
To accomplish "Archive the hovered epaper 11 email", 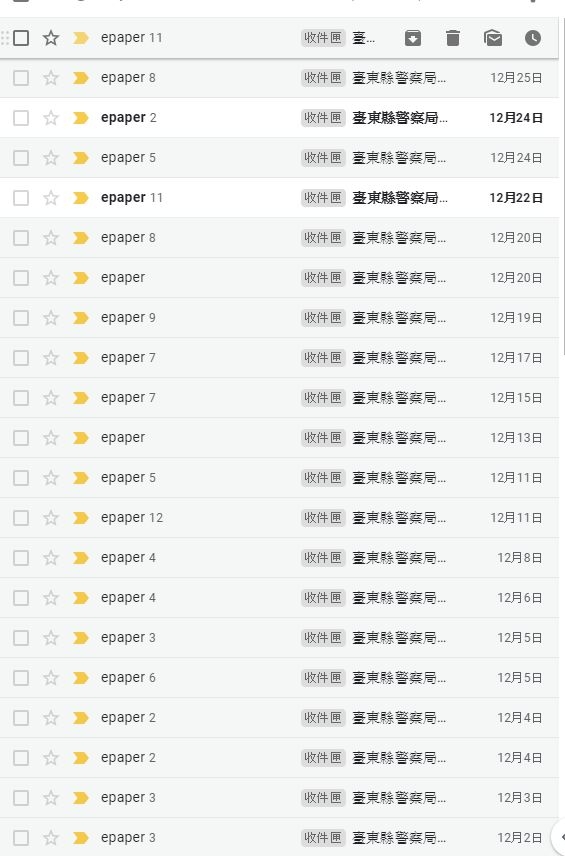I will click(413, 38).
